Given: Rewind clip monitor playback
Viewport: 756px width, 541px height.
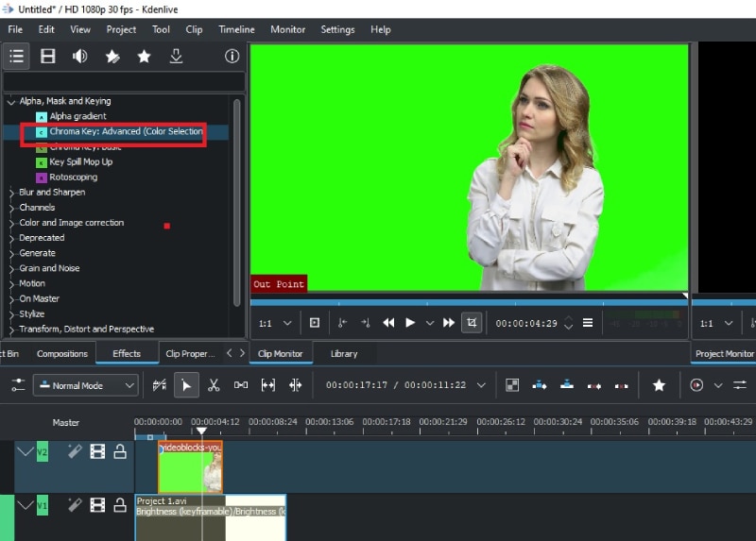Looking at the screenshot, I should pos(388,323).
